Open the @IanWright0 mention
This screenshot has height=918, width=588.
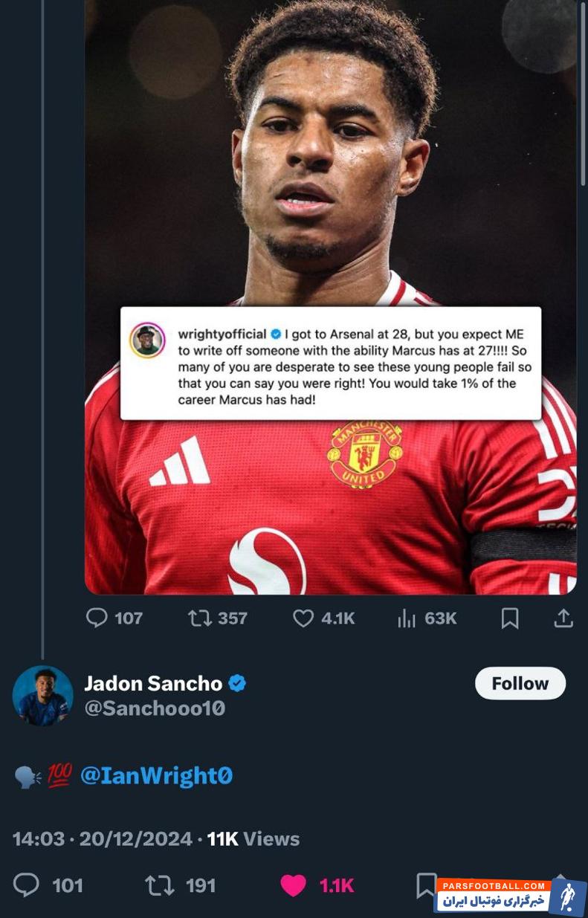156,776
